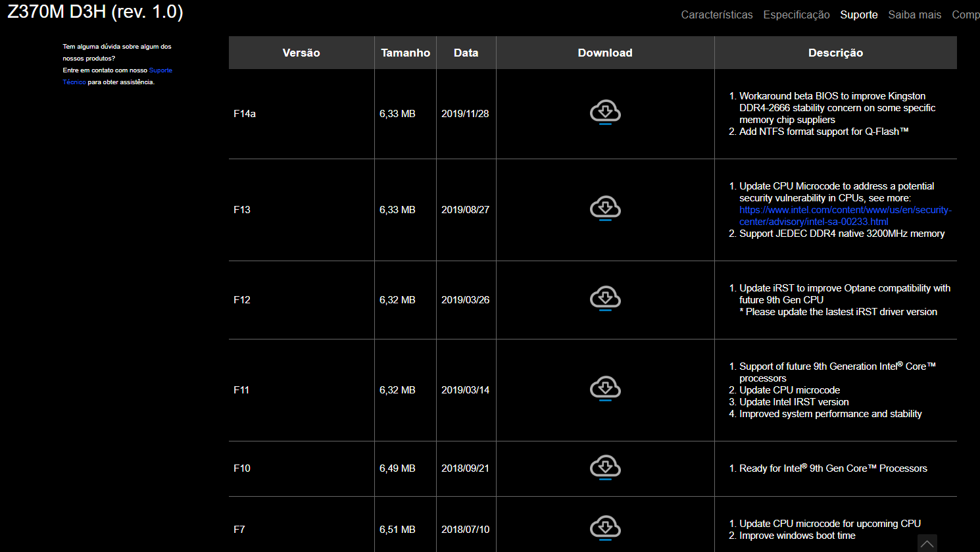Click the date 2018/09/21
The image size is (980, 552).
tap(465, 468)
